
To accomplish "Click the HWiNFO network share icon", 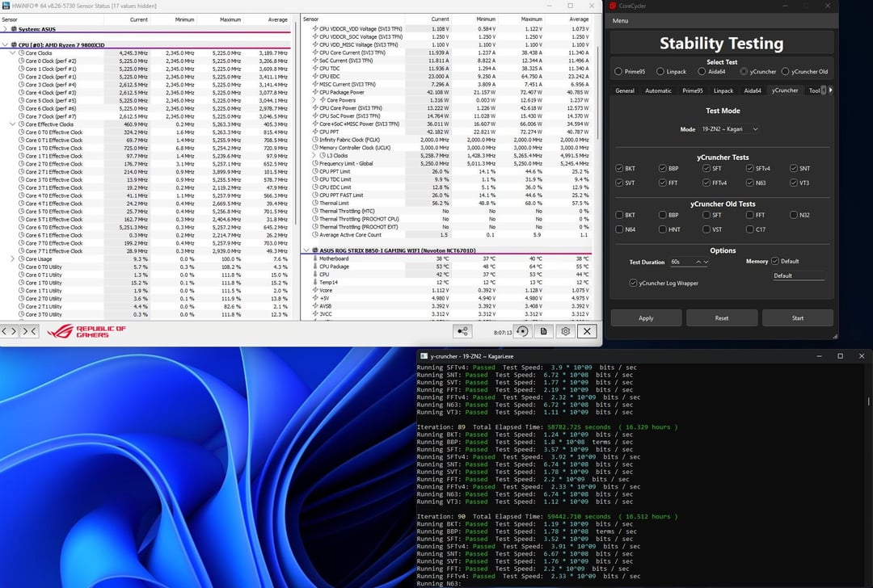I will click(462, 331).
